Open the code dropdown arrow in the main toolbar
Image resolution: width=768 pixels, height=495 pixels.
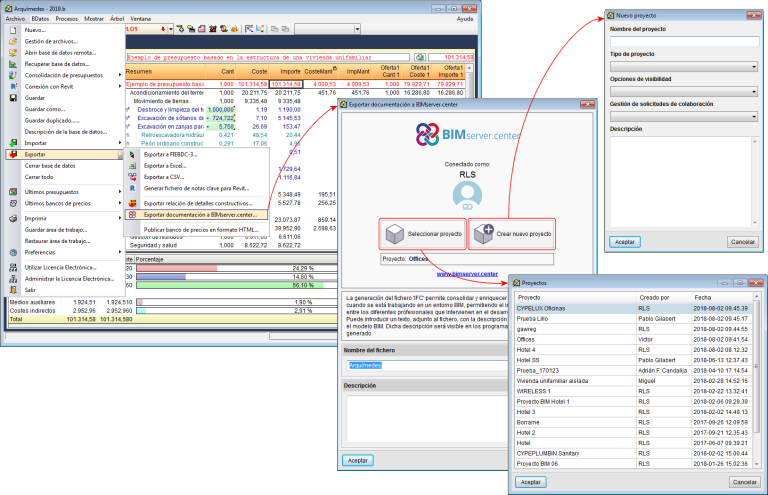tap(171, 29)
